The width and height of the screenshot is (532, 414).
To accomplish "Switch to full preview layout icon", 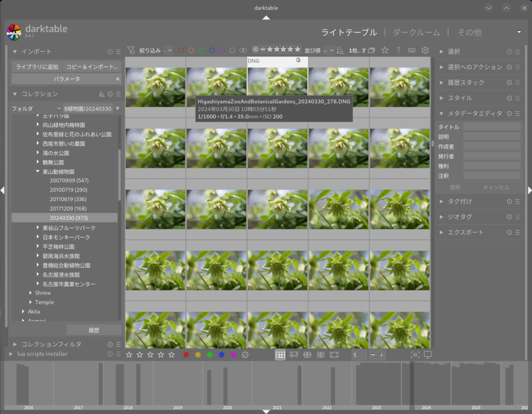I will click(334, 355).
